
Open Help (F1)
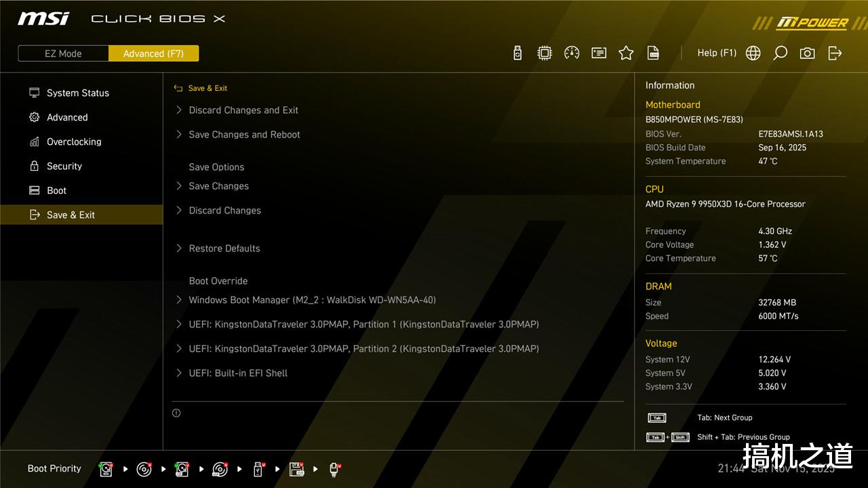(x=717, y=53)
